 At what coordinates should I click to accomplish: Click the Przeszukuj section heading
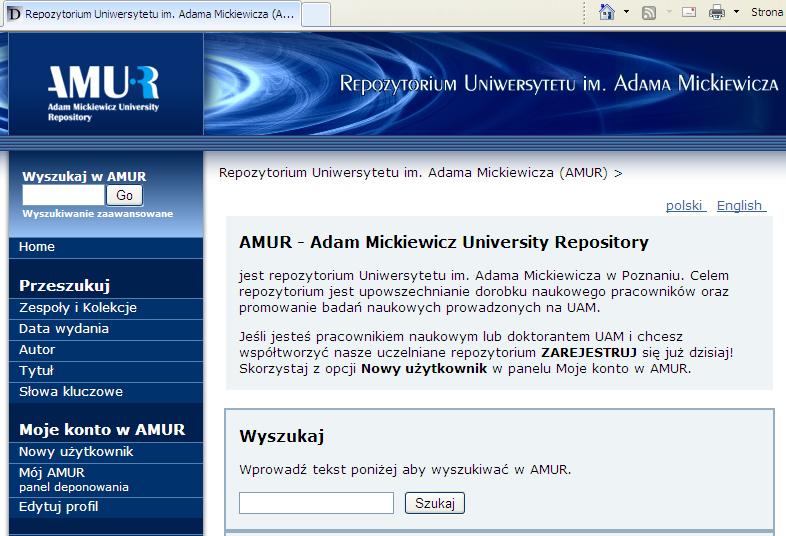coord(65,285)
